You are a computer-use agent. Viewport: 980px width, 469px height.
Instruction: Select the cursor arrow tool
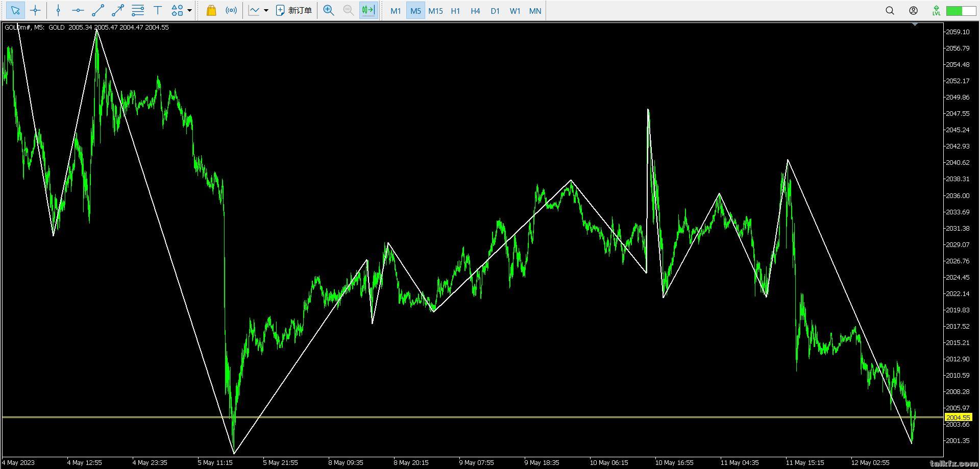[15, 10]
